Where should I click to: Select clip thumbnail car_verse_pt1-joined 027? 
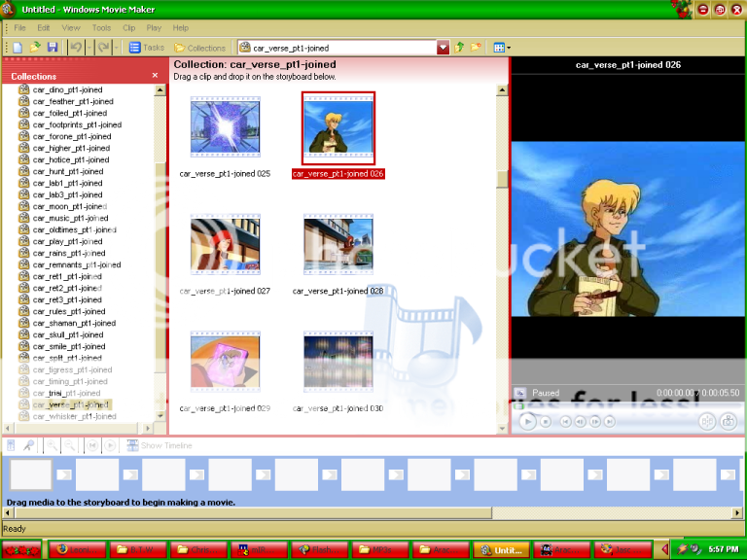(x=226, y=245)
